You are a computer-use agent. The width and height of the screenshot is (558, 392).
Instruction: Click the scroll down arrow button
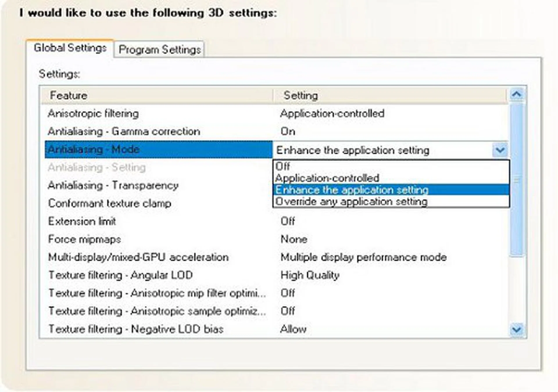pyautogui.click(x=516, y=330)
